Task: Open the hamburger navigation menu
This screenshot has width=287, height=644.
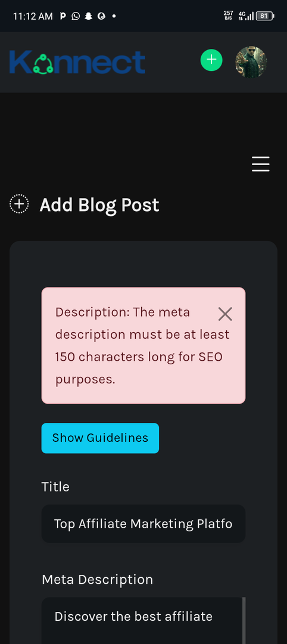Action: click(x=261, y=164)
